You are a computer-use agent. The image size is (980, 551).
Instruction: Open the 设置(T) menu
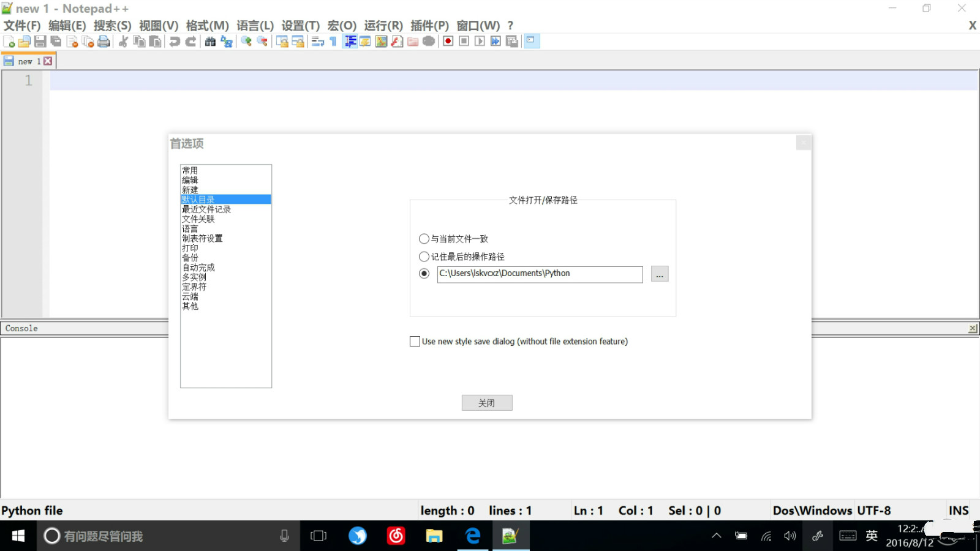pos(301,26)
